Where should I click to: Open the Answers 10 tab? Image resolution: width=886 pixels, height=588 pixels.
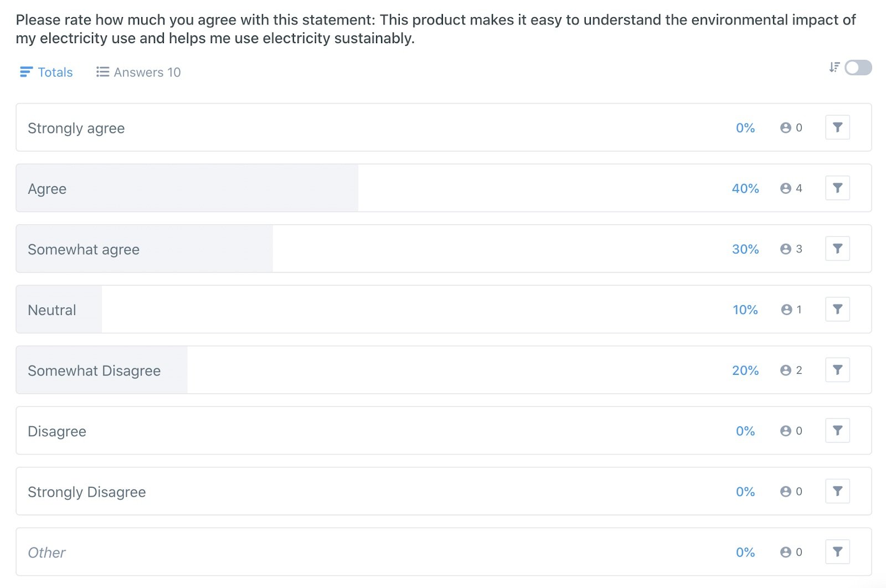point(138,72)
